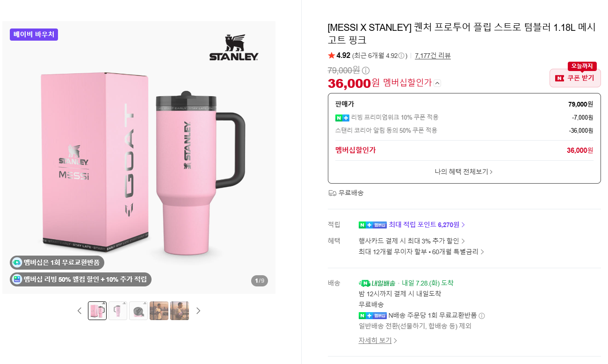This screenshot has height=364, width=608.
Task: Select second thumbnail of pink tumbler alone
Action: pos(118,311)
